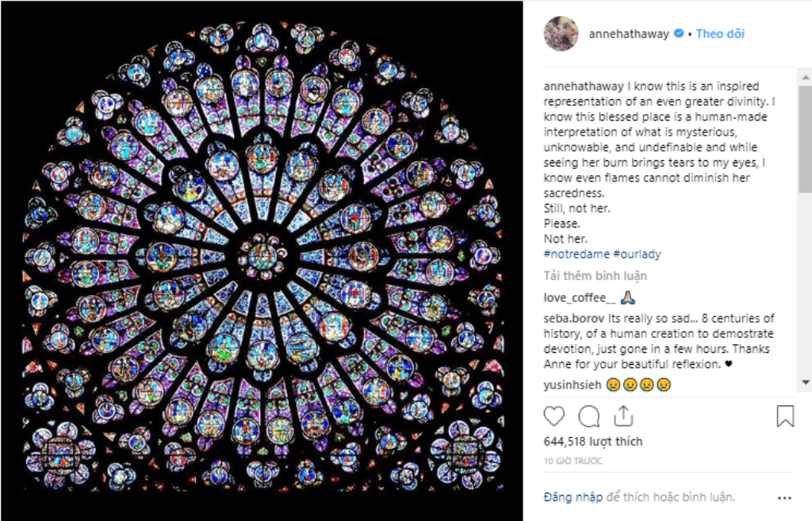
Task: Save the post with the bookmark icon
Action: click(785, 416)
